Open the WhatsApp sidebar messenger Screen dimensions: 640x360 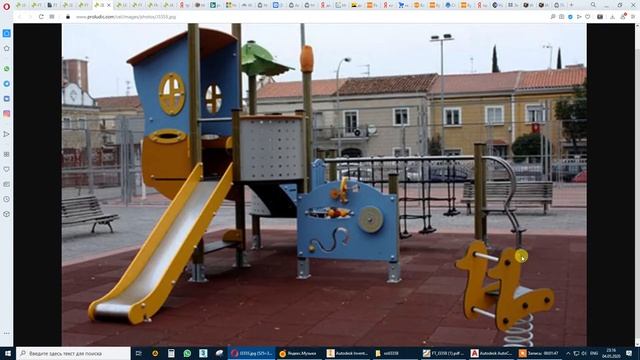click(x=7, y=69)
